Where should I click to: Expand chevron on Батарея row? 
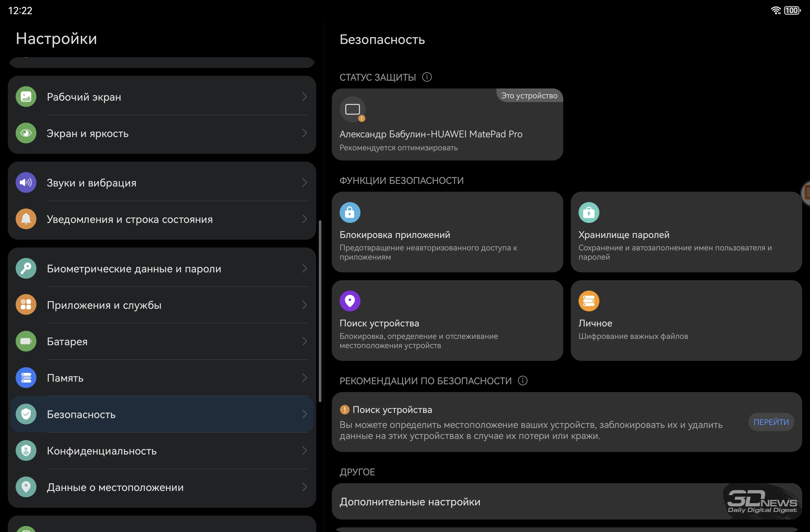[305, 341]
